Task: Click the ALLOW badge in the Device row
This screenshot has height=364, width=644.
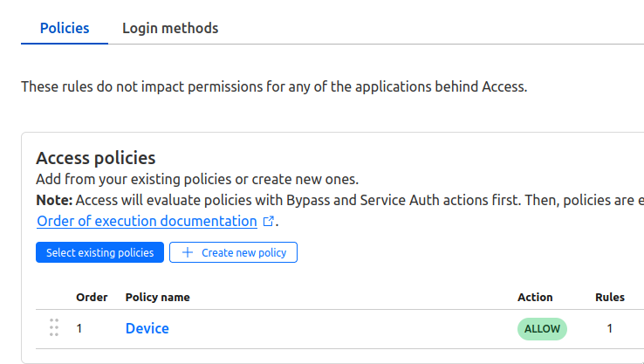Action: 542,329
